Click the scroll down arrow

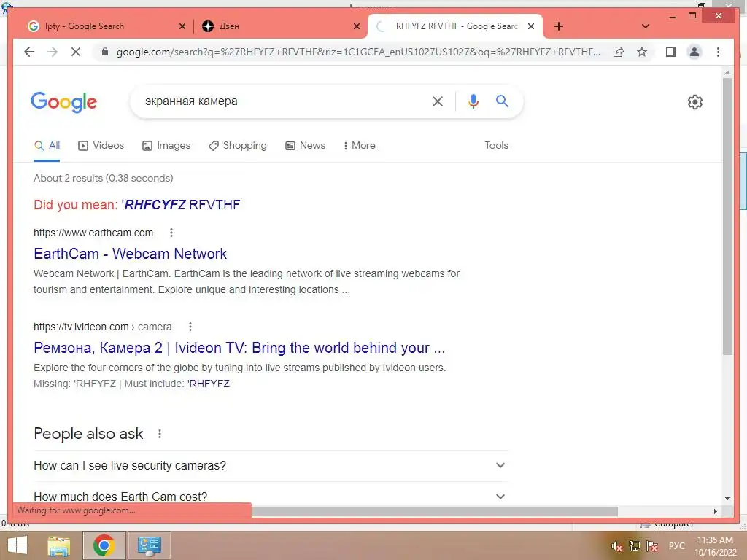coord(727,499)
